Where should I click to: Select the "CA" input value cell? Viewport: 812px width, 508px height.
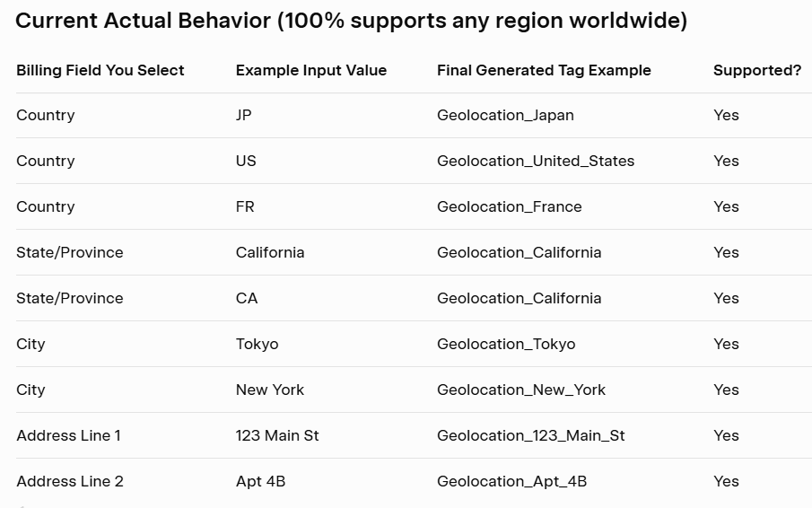pos(247,298)
